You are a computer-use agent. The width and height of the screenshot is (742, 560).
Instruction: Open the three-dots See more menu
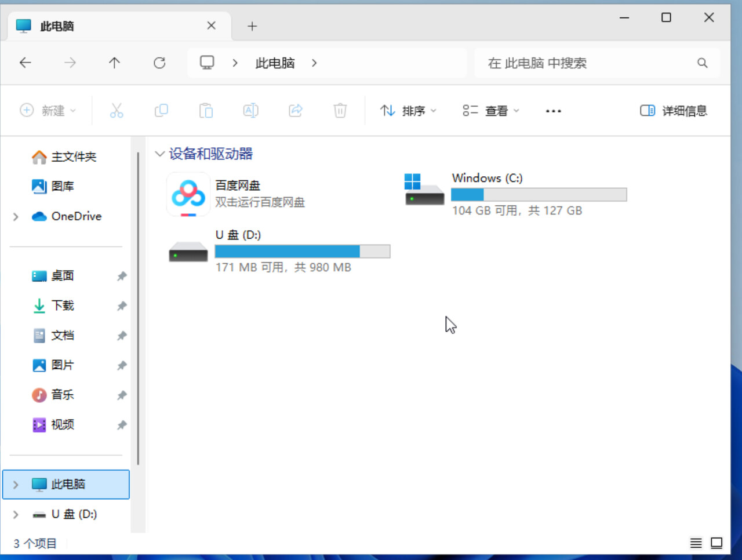[x=554, y=111]
